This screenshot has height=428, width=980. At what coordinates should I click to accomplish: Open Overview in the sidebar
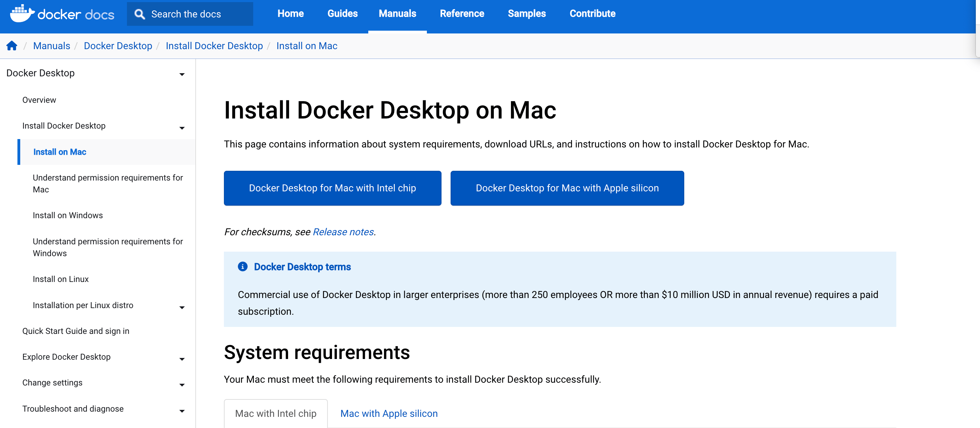39,100
